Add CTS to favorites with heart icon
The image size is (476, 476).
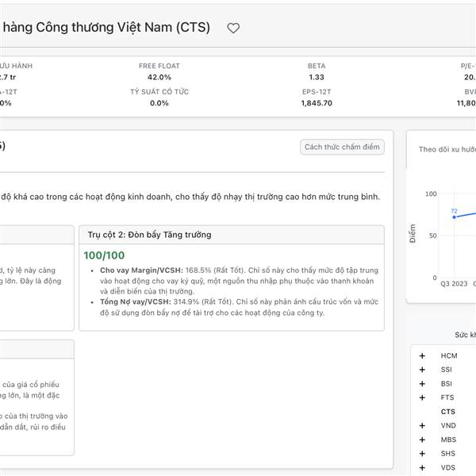tap(233, 29)
